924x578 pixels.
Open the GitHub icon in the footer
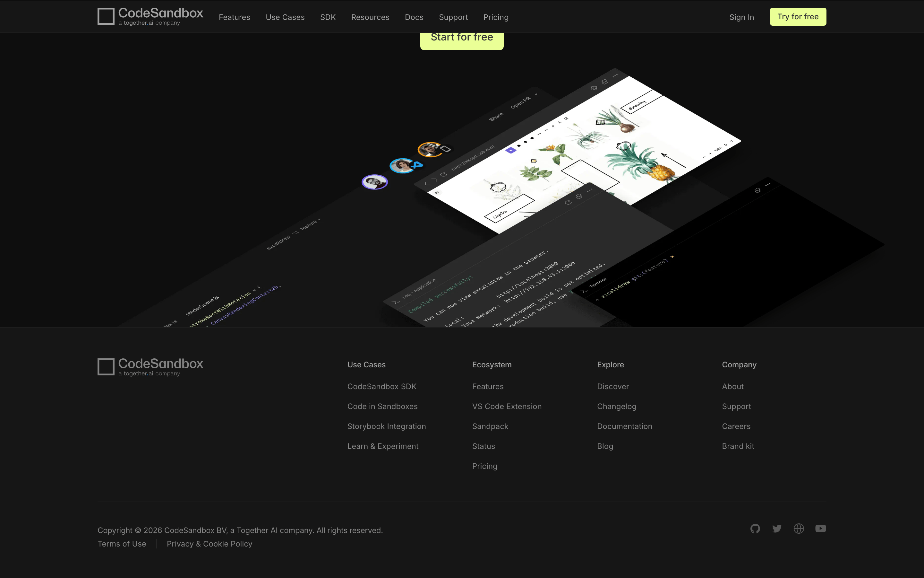tap(755, 529)
